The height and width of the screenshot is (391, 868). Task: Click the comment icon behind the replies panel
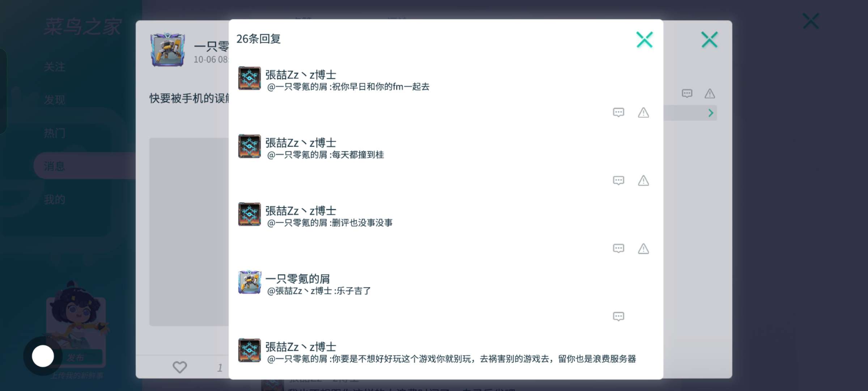(687, 94)
